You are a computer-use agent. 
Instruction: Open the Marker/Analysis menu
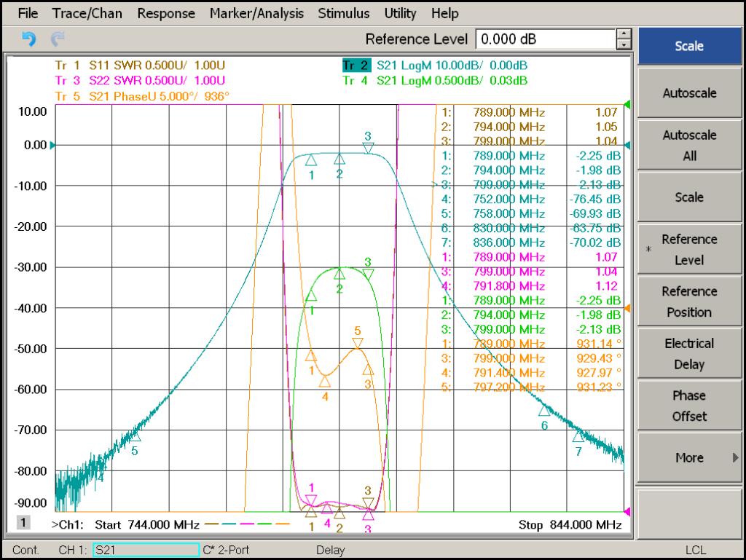[x=256, y=13]
